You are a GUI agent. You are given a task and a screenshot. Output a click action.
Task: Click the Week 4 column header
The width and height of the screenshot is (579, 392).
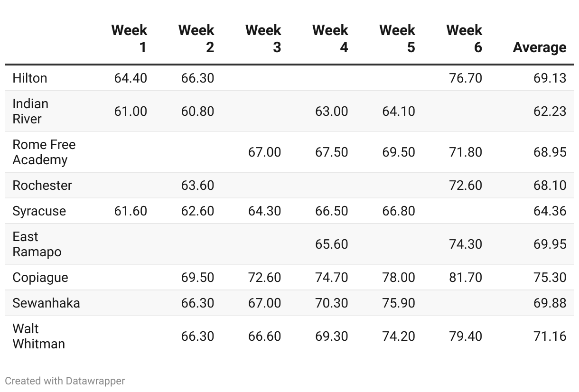point(330,38)
